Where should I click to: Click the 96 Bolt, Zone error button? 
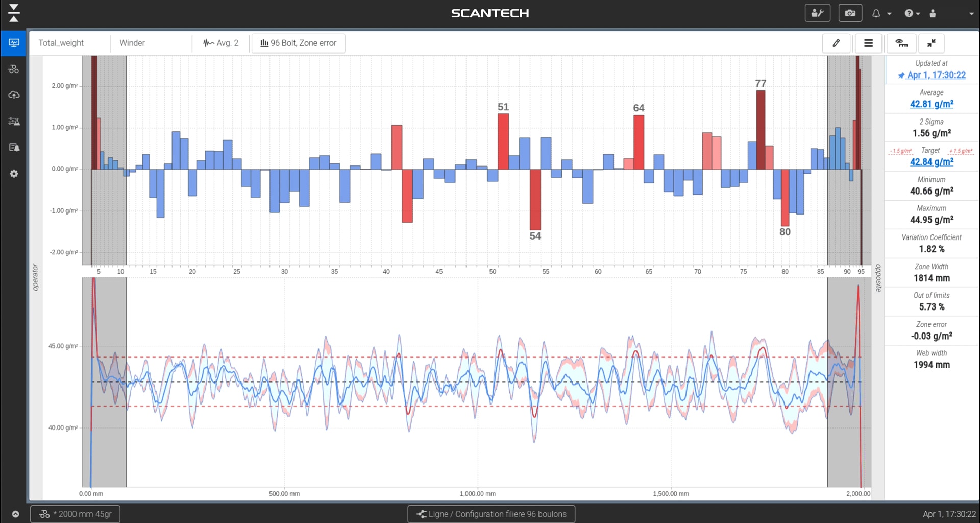point(299,43)
